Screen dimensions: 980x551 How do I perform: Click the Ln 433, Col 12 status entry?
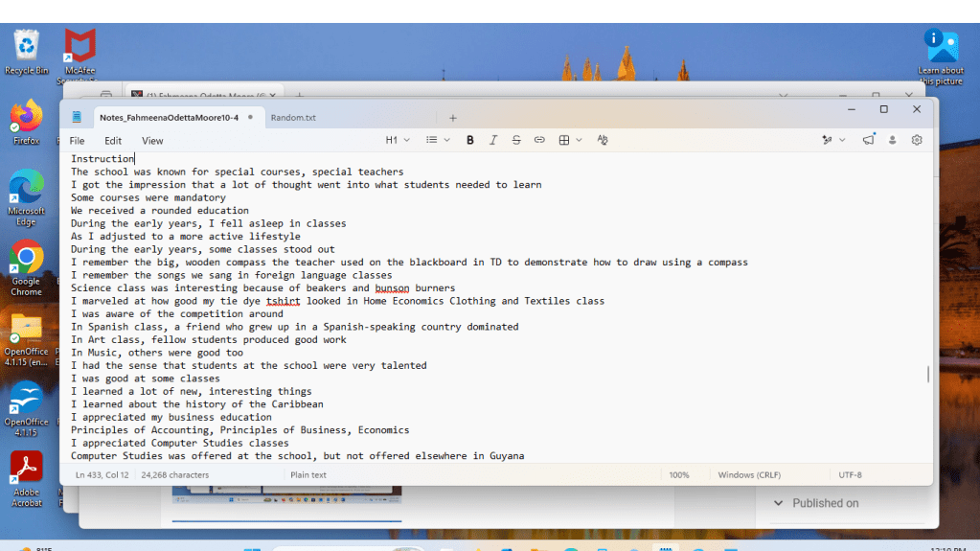102,474
